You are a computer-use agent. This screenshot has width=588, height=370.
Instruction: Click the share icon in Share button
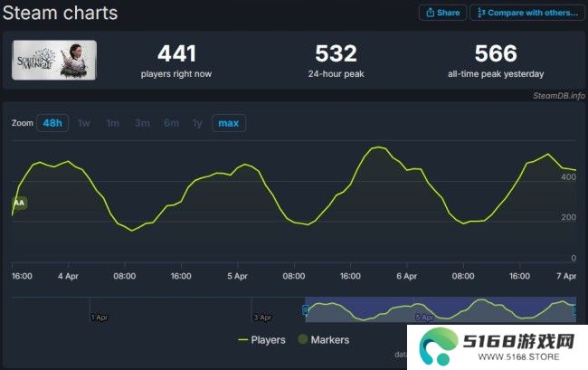(430, 13)
